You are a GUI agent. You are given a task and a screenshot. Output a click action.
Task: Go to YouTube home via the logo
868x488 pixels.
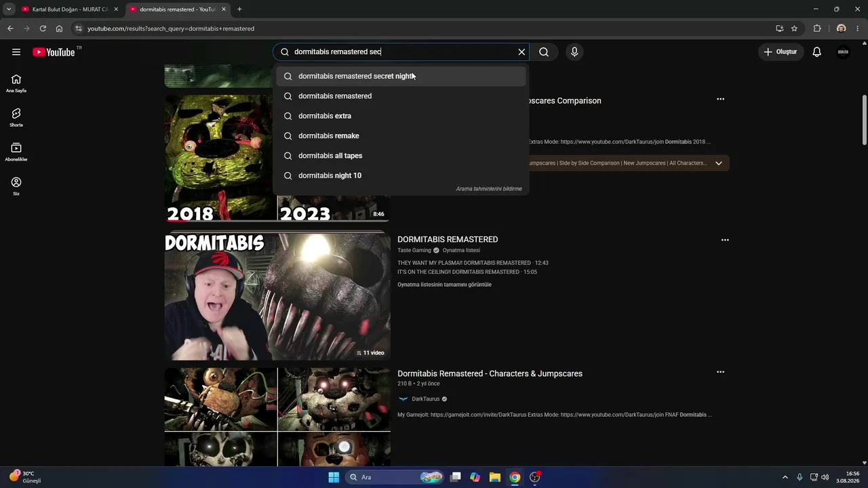tap(54, 52)
